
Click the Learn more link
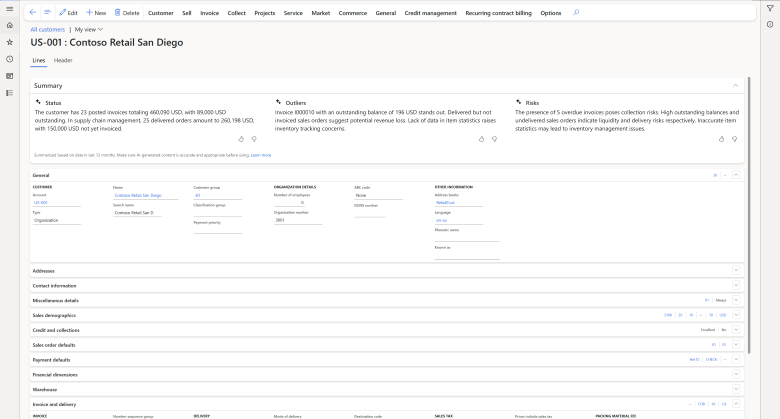tap(261, 155)
